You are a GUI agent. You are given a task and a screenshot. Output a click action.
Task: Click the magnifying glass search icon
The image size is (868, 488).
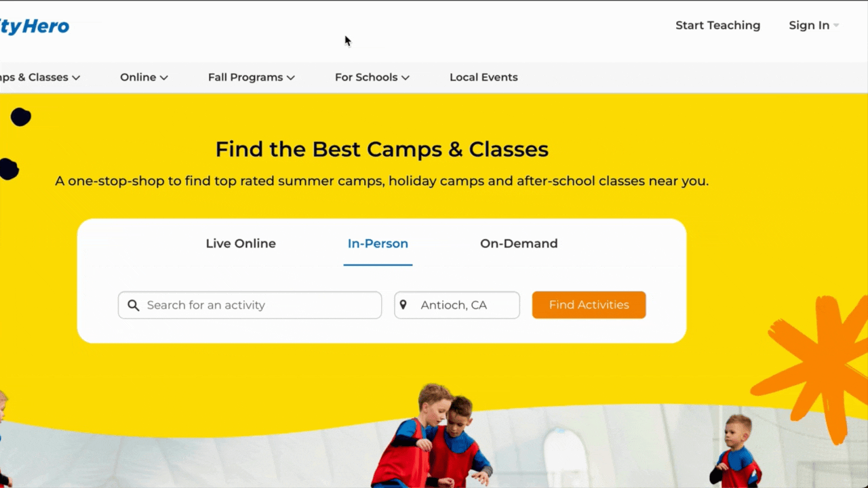[x=134, y=306]
